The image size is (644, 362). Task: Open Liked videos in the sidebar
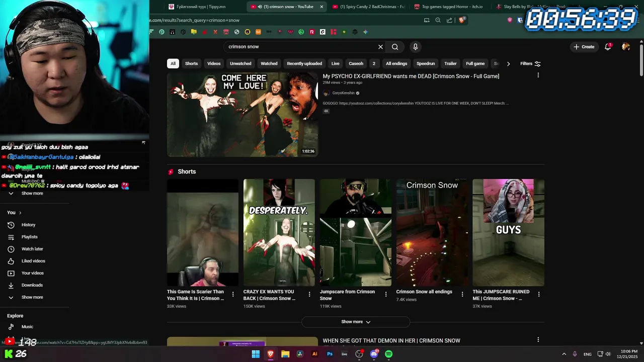[x=33, y=261]
